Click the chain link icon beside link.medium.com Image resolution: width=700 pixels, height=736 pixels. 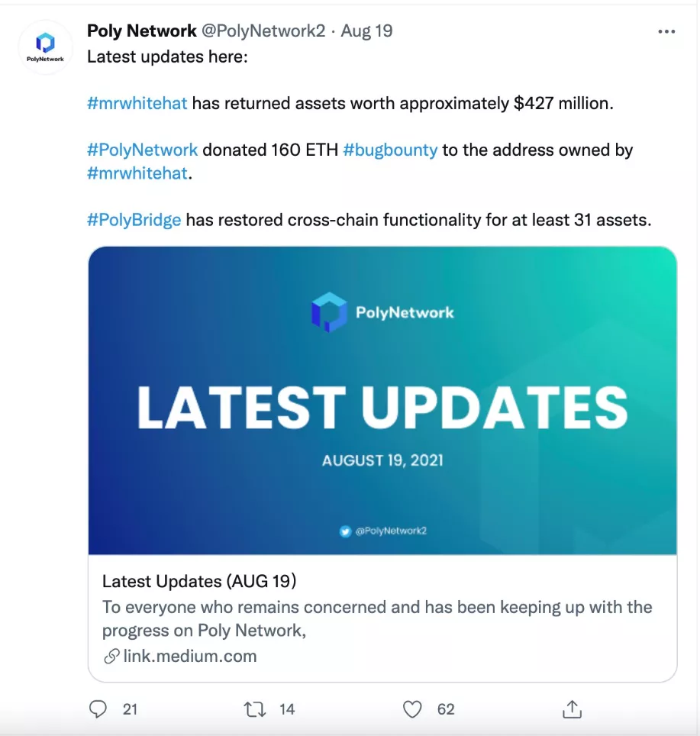click(111, 656)
